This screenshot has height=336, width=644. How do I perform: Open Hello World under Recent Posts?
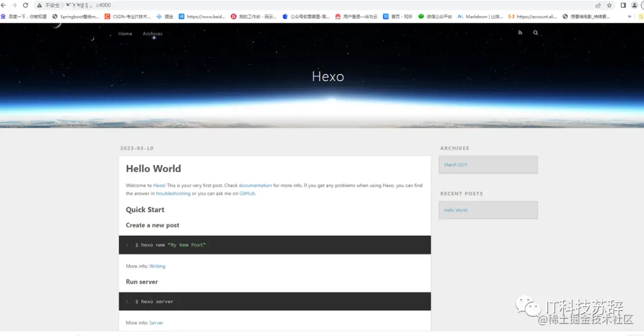pyautogui.click(x=456, y=210)
